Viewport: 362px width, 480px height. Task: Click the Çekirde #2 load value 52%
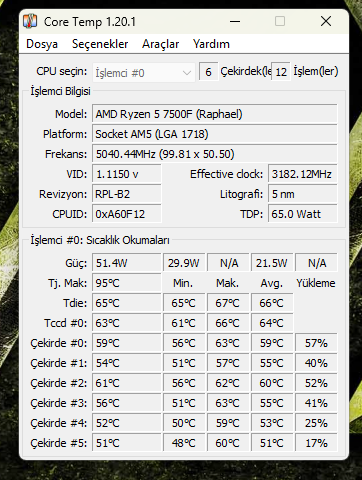tap(316, 383)
